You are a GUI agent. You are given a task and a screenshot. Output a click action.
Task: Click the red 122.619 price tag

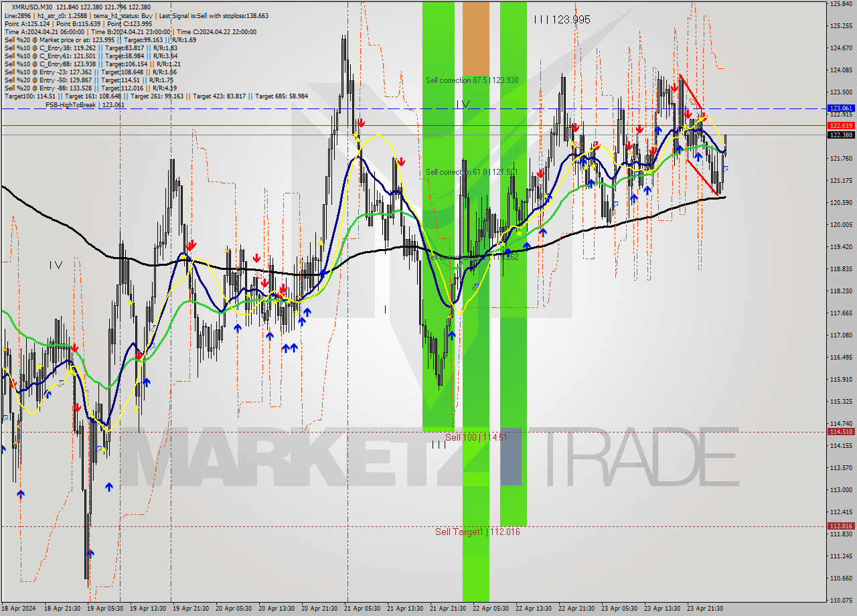(841, 125)
